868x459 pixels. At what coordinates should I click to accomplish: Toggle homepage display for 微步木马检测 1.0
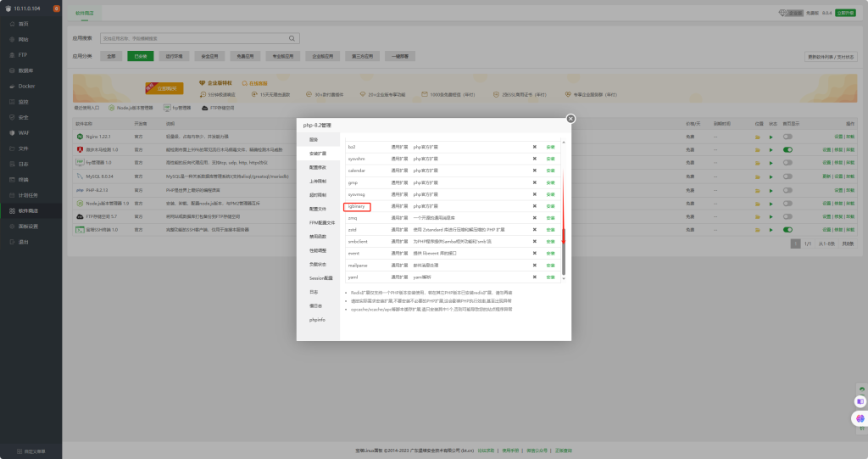click(787, 149)
